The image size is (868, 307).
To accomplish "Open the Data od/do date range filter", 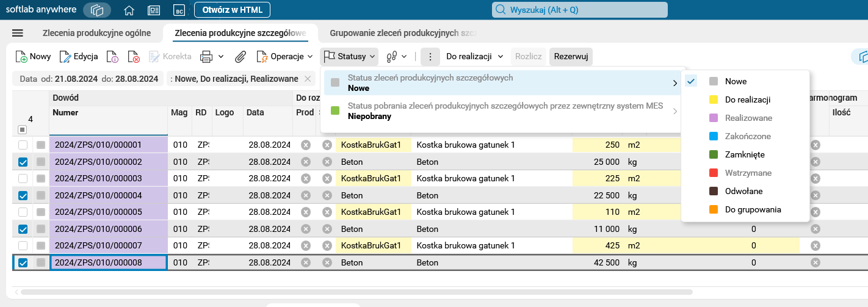I will (x=89, y=79).
